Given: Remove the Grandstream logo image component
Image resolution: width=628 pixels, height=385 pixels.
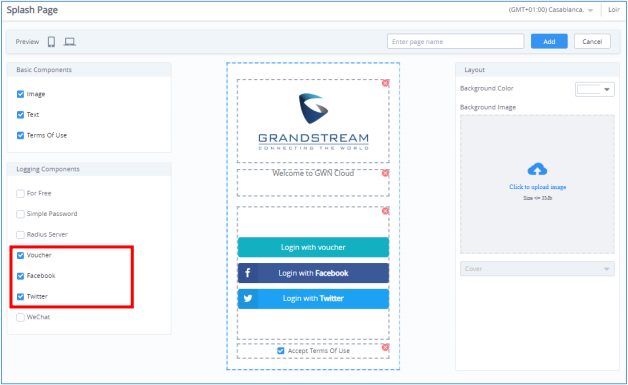Looking at the screenshot, I should click(385, 83).
